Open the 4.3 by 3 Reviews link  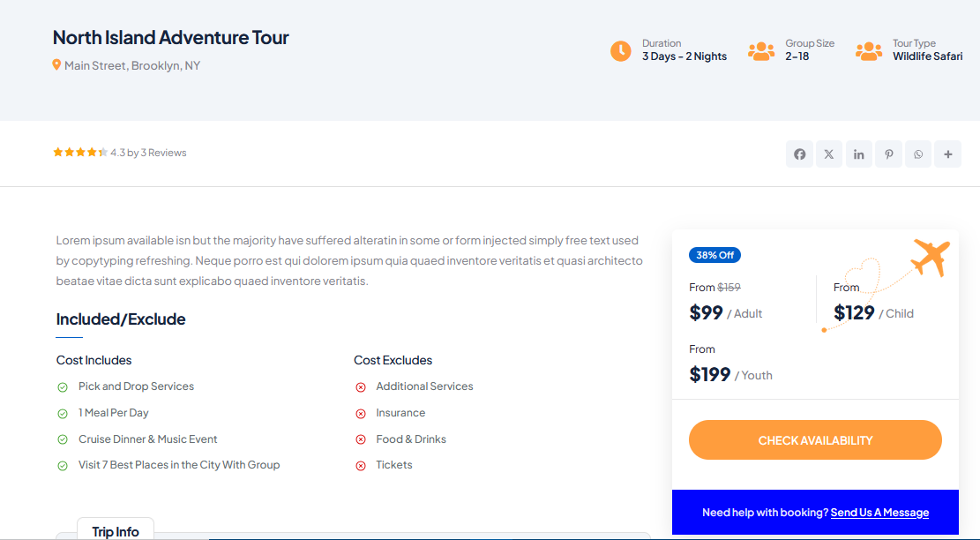click(x=148, y=153)
